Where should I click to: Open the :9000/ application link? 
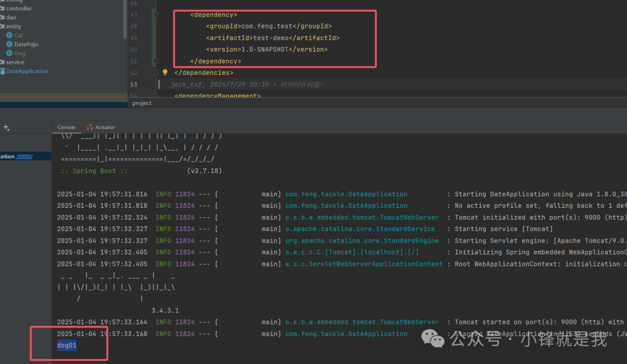click(x=24, y=156)
